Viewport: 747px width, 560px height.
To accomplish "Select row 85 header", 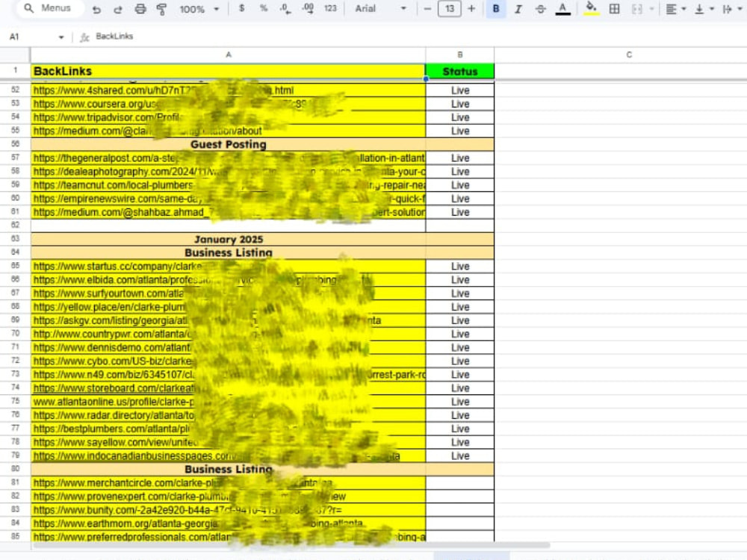I will [x=15, y=536].
